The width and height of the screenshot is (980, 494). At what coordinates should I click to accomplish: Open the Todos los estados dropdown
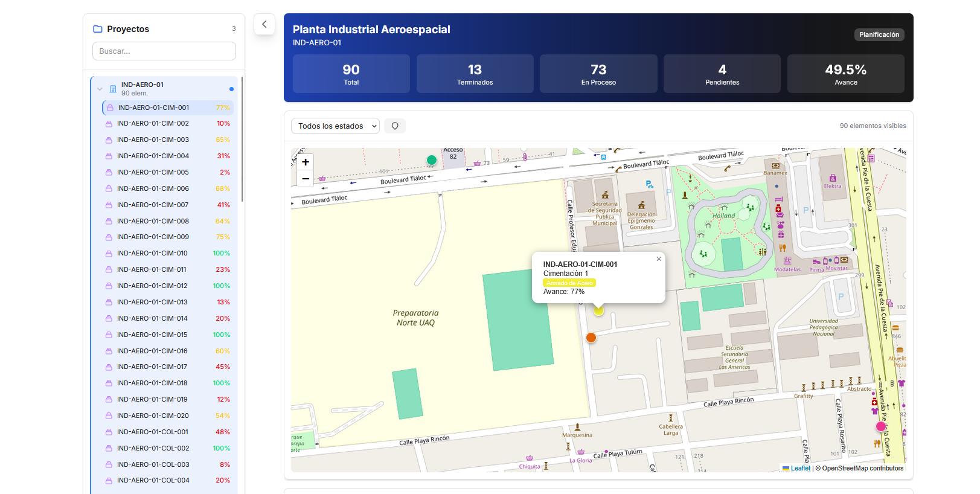click(336, 126)
